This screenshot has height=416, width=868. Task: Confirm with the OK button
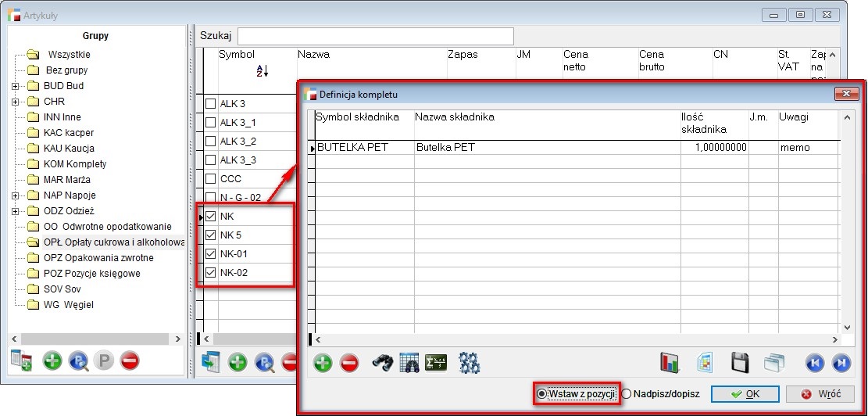pos(744,393)
